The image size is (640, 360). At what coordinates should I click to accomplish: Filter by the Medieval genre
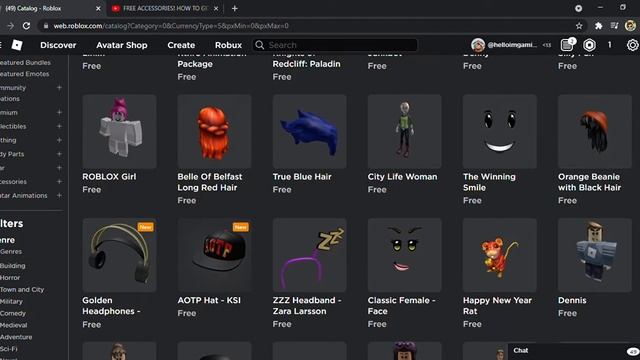(13, 325)
